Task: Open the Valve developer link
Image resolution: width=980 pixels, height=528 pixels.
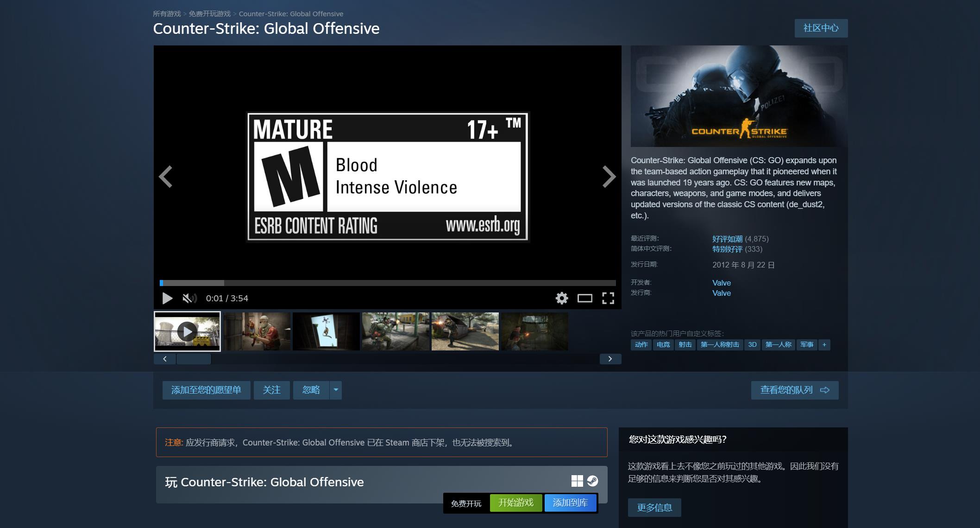Action: [721, 283]
